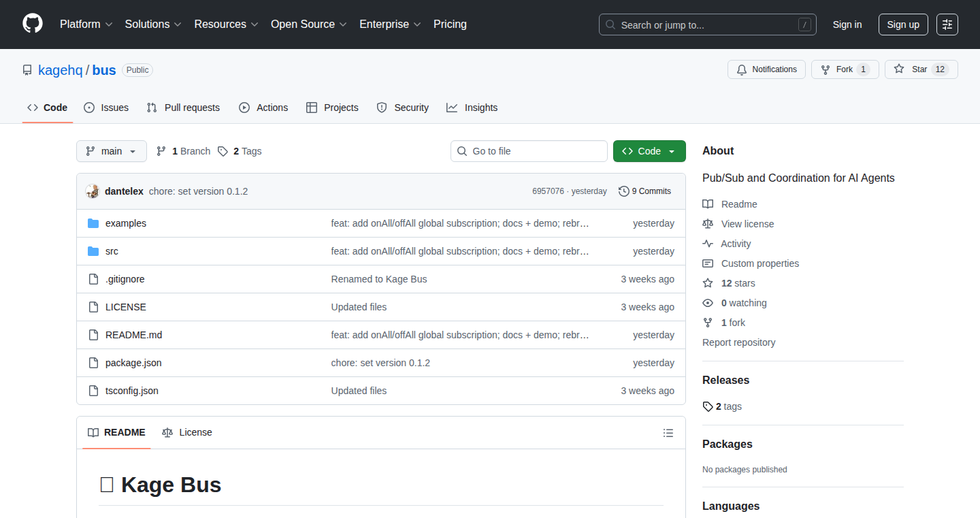Star the repository with Star button
This screenshot has height=518, width=980.
(x=921, y=69)
